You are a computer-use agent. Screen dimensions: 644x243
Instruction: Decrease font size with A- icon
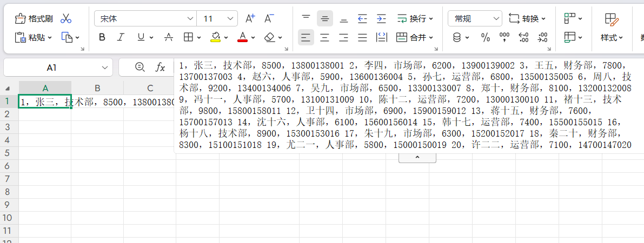(269, 19)
